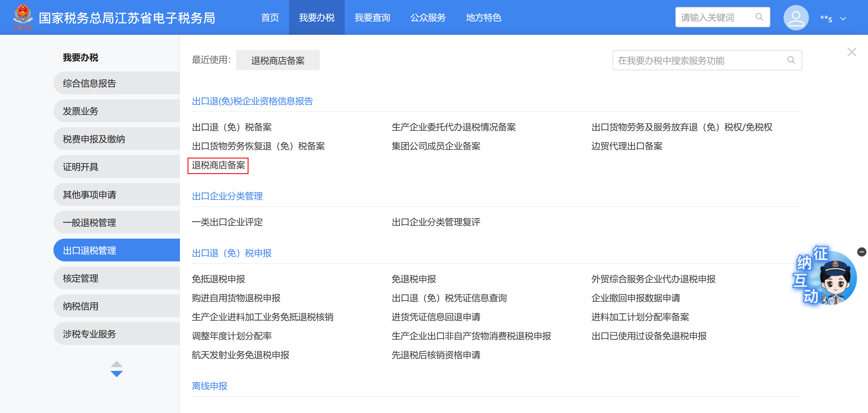Open the 我要查询 top menu
This screenshot has height=413, width=868.
pos(372,17)
